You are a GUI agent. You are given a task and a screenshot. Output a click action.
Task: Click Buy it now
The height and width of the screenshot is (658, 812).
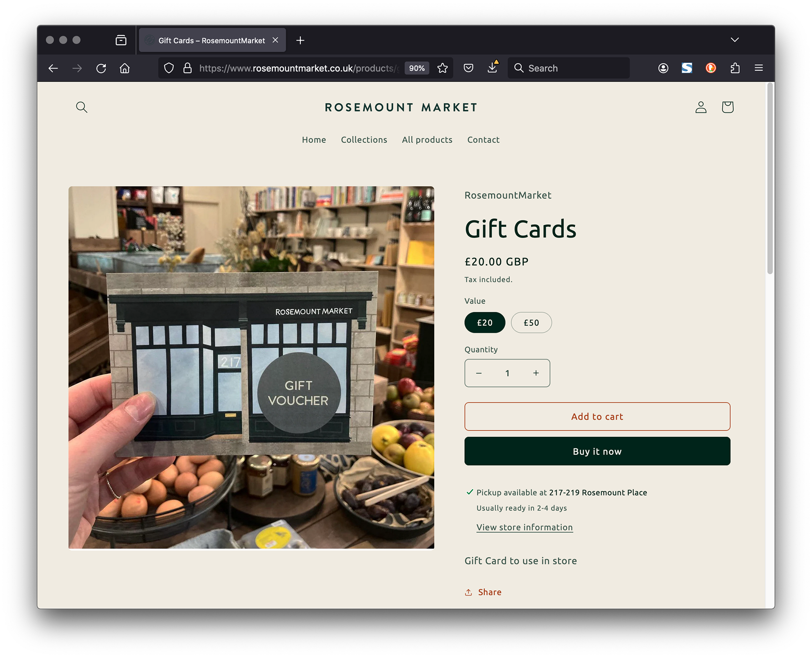tap(597, 451)
